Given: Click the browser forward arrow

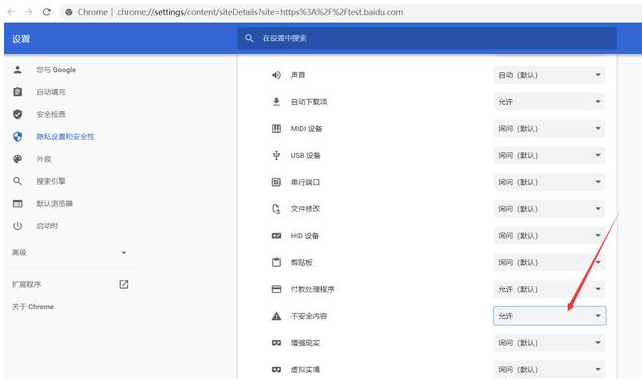Looking at the screenshot, I should (29, 12).
